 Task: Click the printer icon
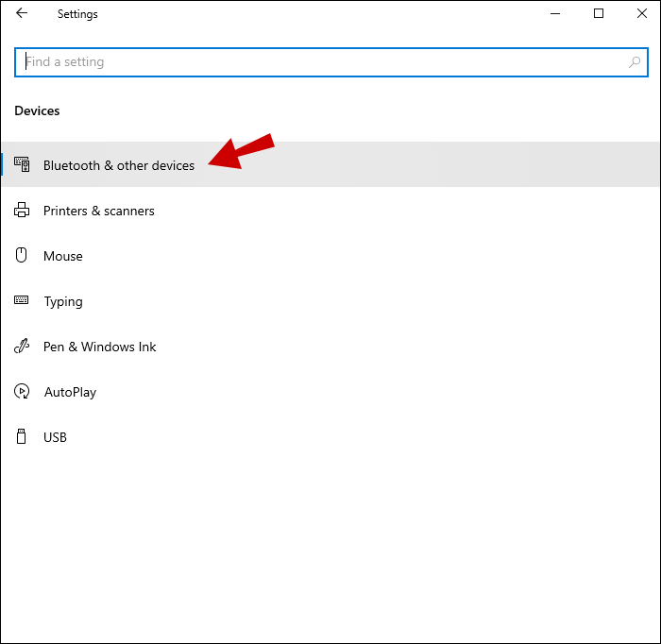click(x=22, y=210)
